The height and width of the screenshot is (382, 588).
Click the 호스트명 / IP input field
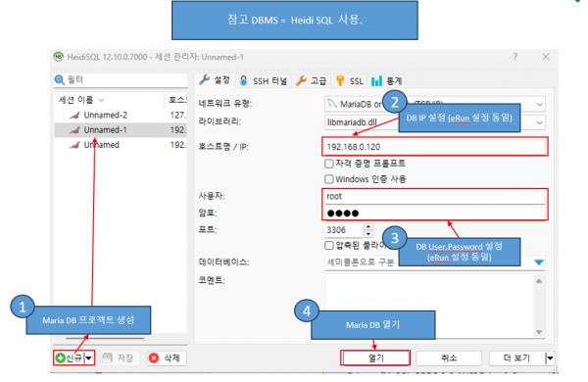point(434,147)
